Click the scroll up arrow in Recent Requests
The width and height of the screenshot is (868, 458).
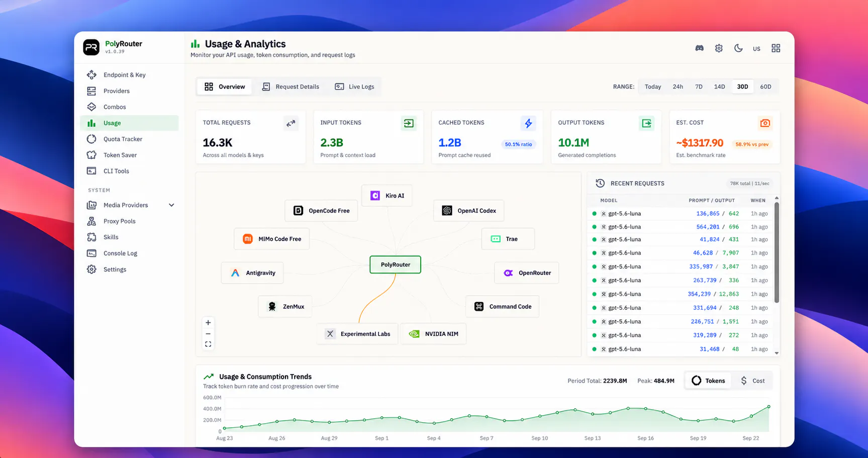pos(777,198)
